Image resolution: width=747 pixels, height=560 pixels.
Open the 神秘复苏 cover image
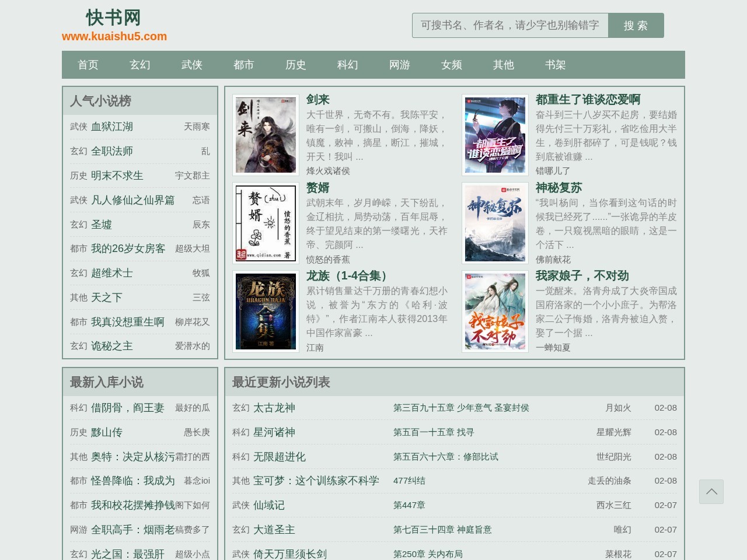pos(494,223)
